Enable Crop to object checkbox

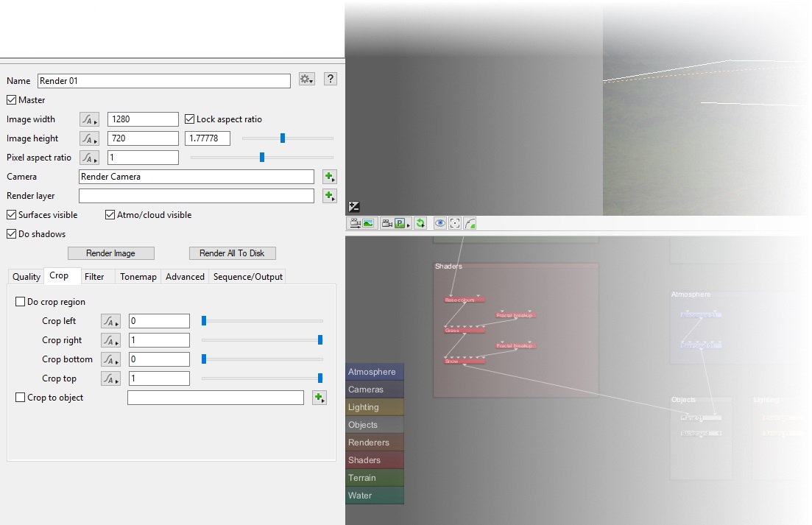click(x=20, y=398)
